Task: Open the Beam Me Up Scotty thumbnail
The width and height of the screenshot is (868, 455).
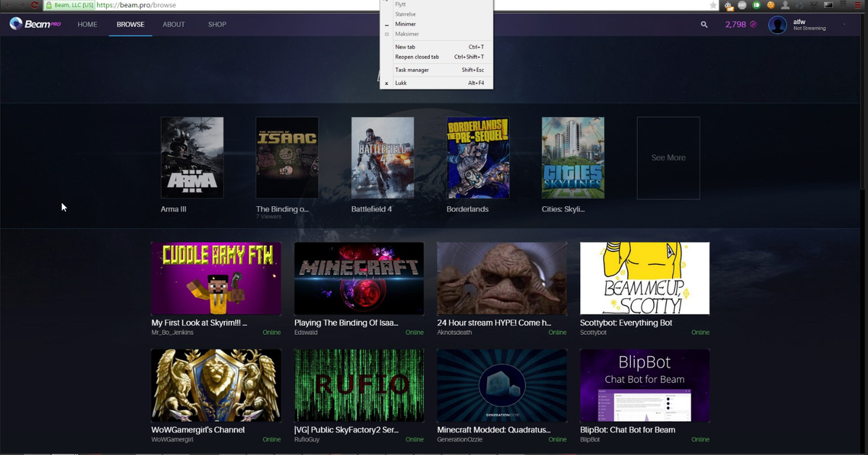Action: point(645,278)
